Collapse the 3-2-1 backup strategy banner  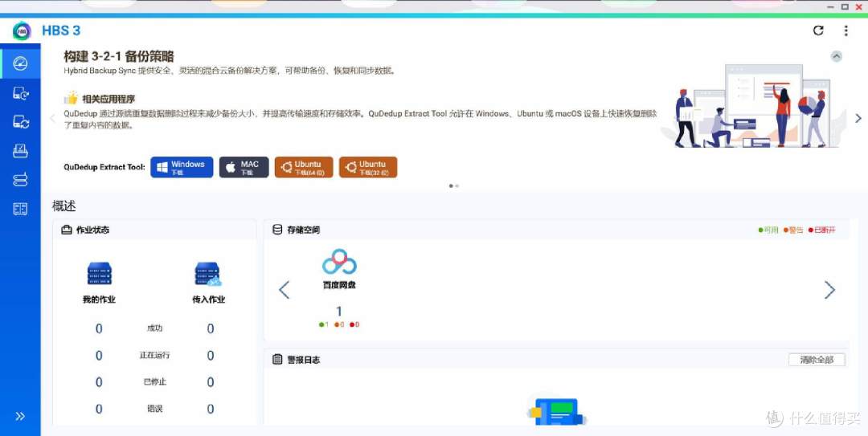[837, 56]
